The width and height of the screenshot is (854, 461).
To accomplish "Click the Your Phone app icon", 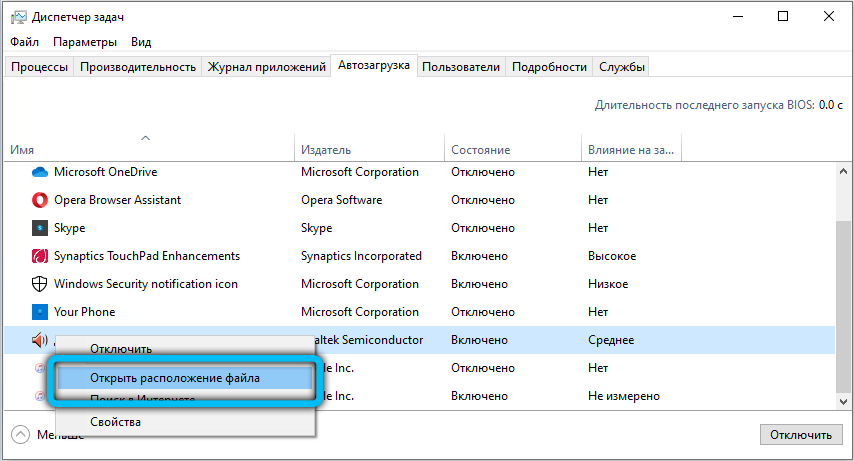I will pos(40,312).
